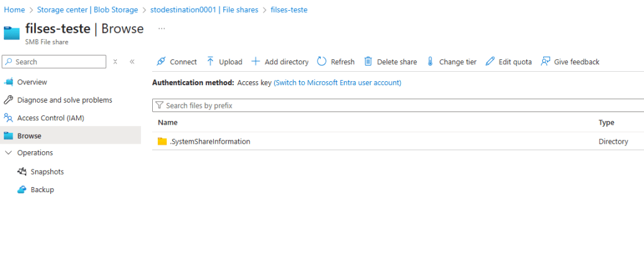
Task: Open Overview in the sidebar
Action: click(32, 83)
